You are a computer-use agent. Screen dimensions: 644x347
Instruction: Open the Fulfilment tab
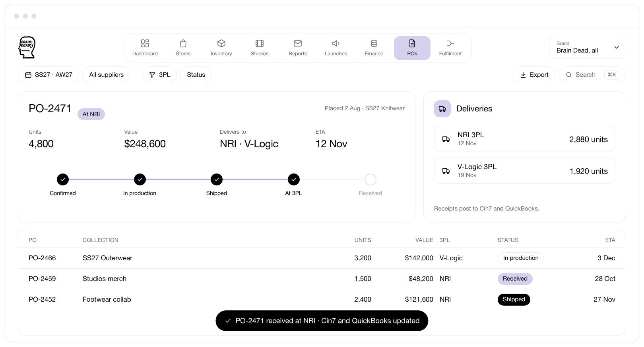[x=450, y=48]
